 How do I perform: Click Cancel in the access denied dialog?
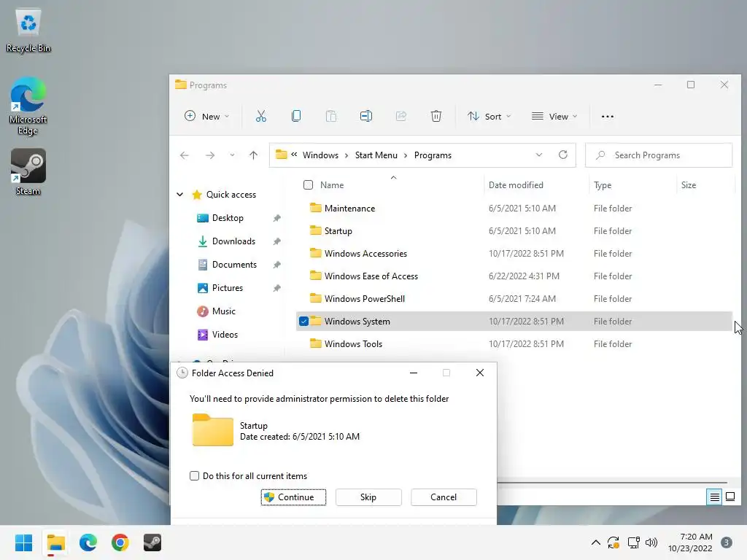pos(444,497)
